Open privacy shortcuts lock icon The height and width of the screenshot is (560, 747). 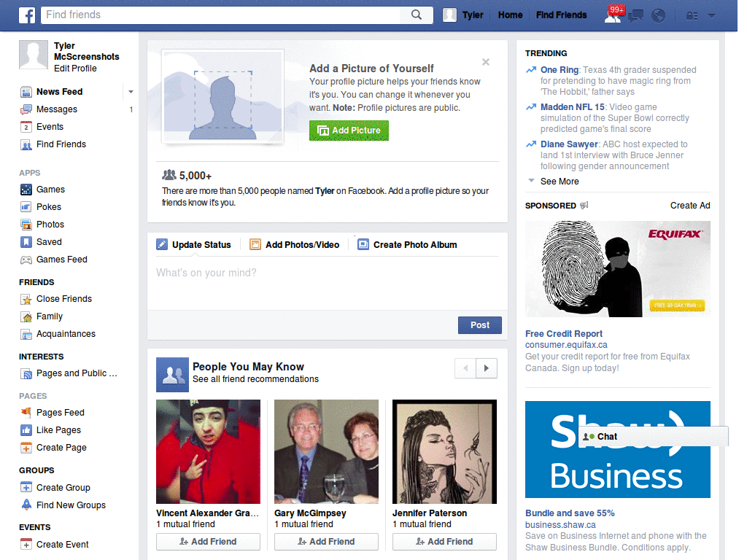(x=692, y=16)
